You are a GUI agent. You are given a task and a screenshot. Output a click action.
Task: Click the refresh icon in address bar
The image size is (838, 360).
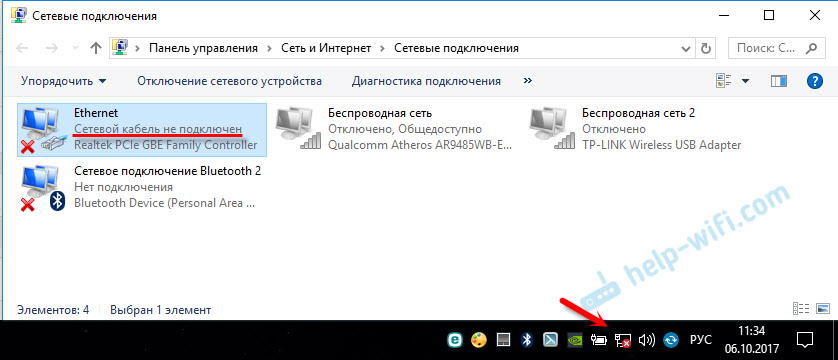pyautogui.click(x=705, y=48)
